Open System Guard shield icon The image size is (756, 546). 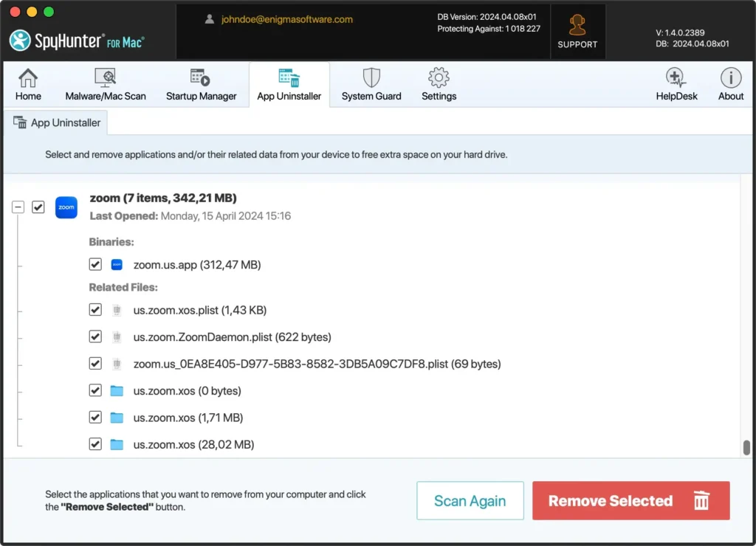(x=371, y=77)
